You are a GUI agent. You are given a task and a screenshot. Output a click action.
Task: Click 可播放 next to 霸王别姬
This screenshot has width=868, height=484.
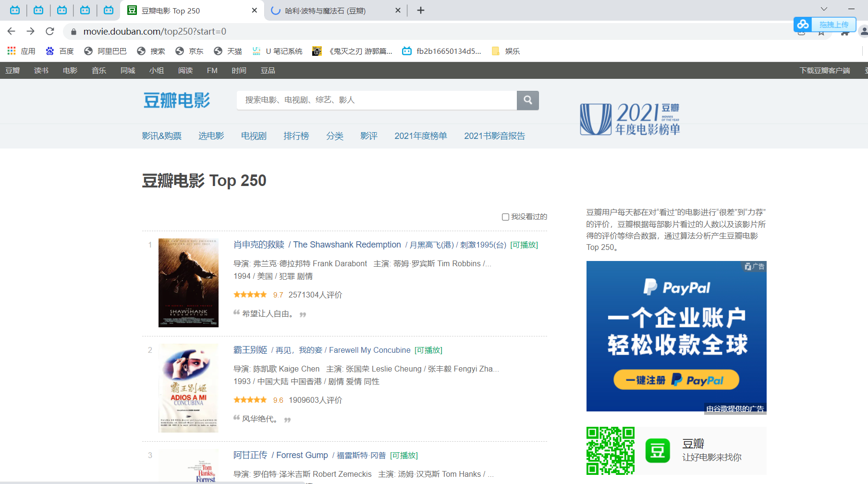click(428, 350)
